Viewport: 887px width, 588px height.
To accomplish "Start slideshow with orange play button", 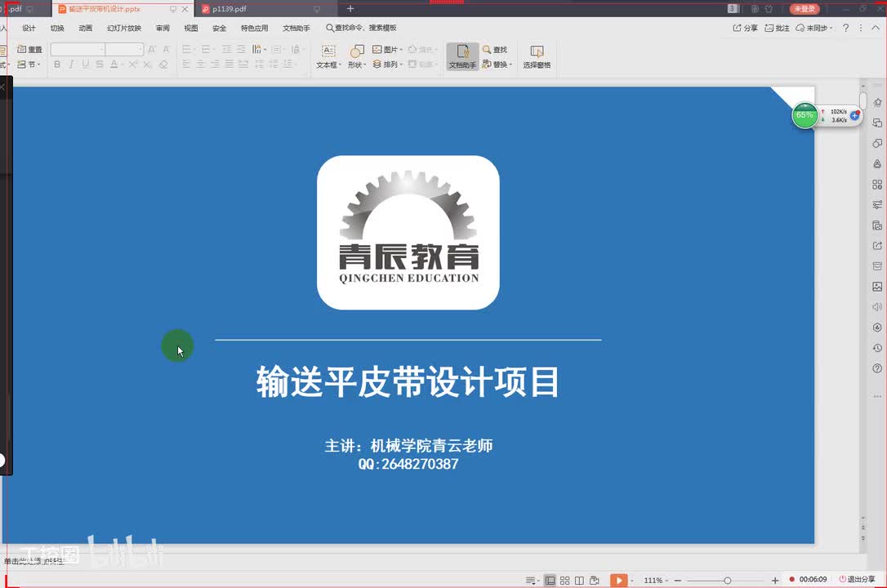I will click(x=619, y=580).
